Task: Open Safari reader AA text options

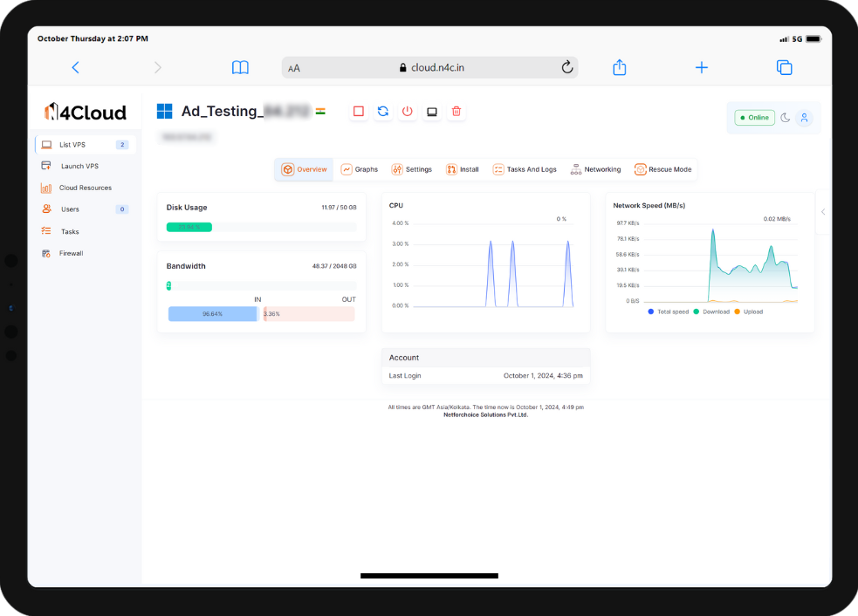Action: [x=294, y=68]
